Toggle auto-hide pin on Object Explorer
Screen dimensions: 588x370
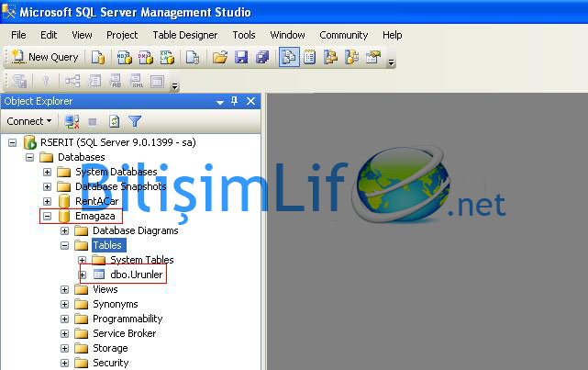click(x=235, y=101)
